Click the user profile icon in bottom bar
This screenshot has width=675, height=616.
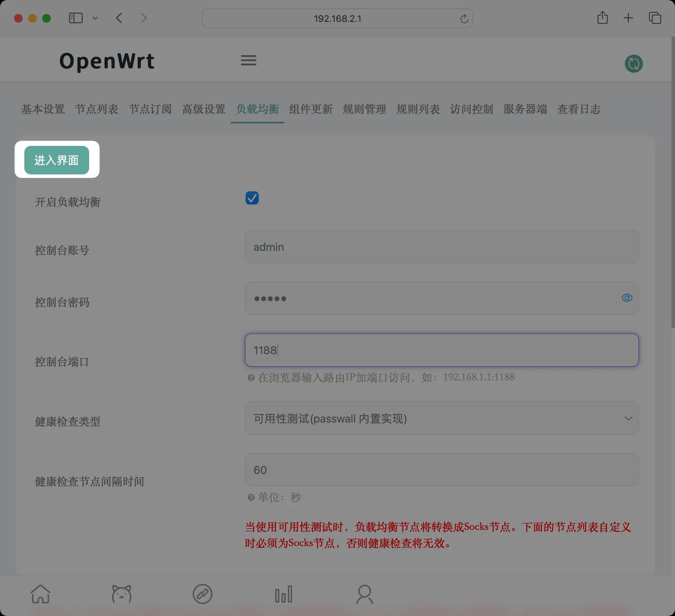pos(365,594)
